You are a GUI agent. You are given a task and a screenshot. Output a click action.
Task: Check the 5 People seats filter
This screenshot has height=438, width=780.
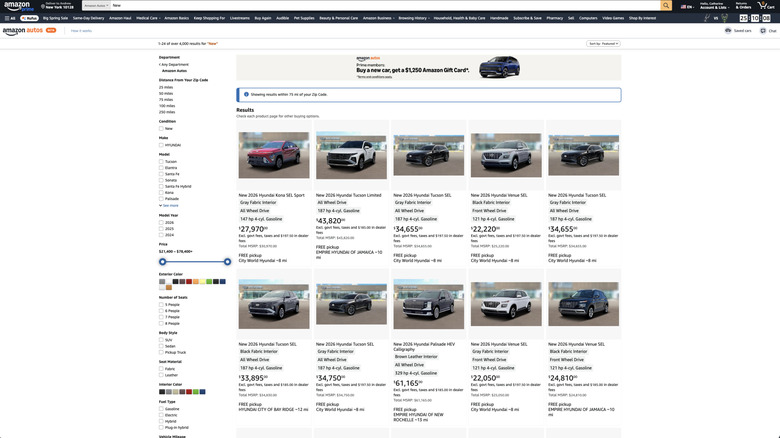point(161,305)
